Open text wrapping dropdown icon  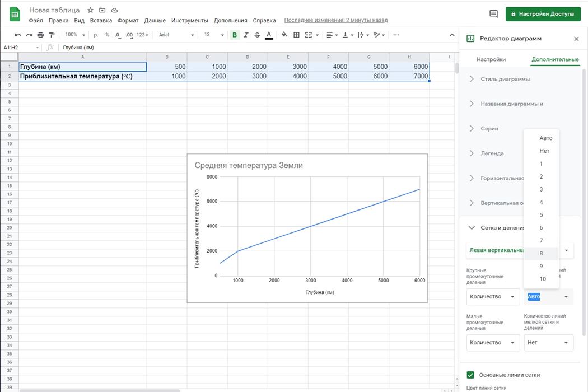pyautogui.click(x=363, y=35)
